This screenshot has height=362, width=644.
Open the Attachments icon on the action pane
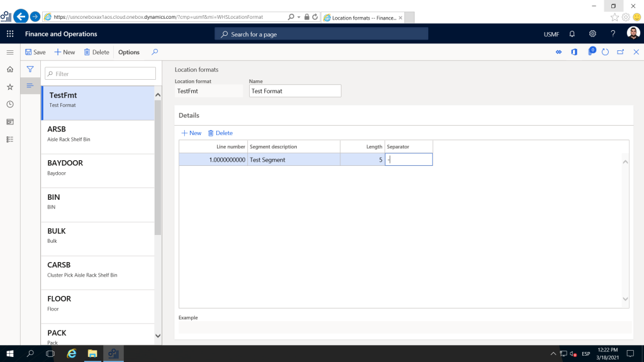[x=591, y=52]
